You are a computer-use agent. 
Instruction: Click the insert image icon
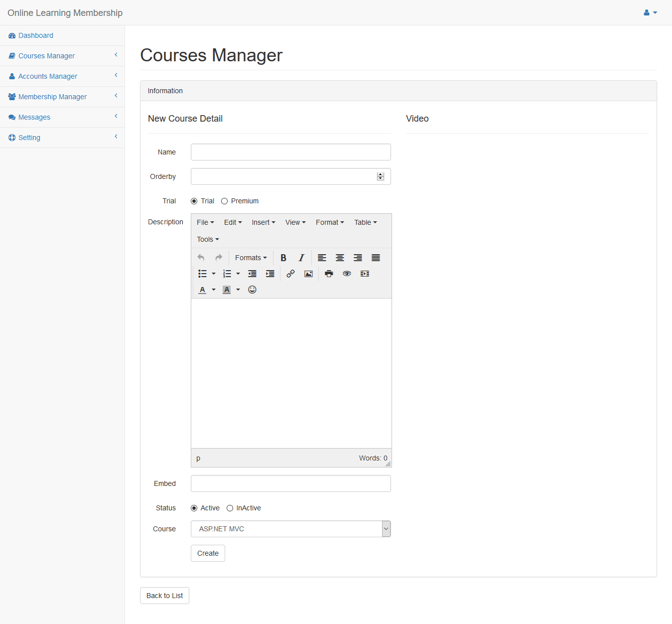tap(308, 274)
